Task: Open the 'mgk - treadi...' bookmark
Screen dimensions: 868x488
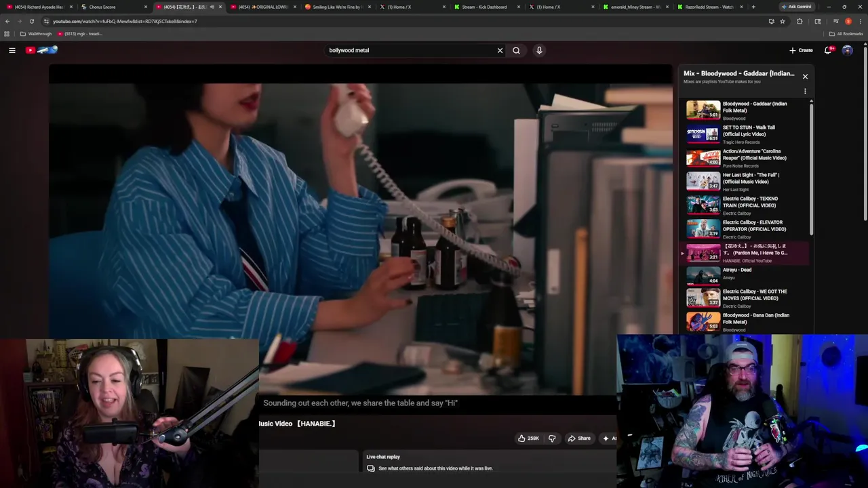Action: pos(79,34)
